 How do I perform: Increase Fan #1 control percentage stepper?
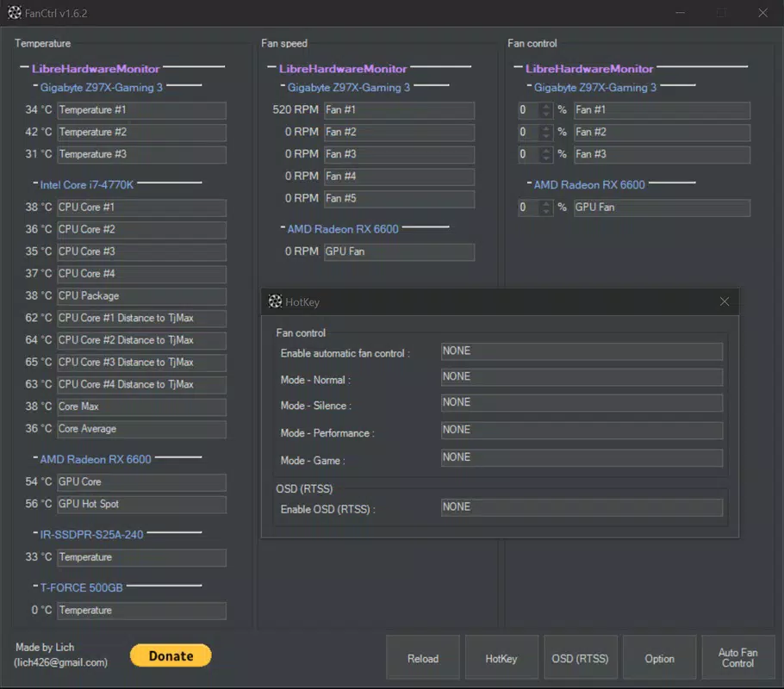click(546, 106)
